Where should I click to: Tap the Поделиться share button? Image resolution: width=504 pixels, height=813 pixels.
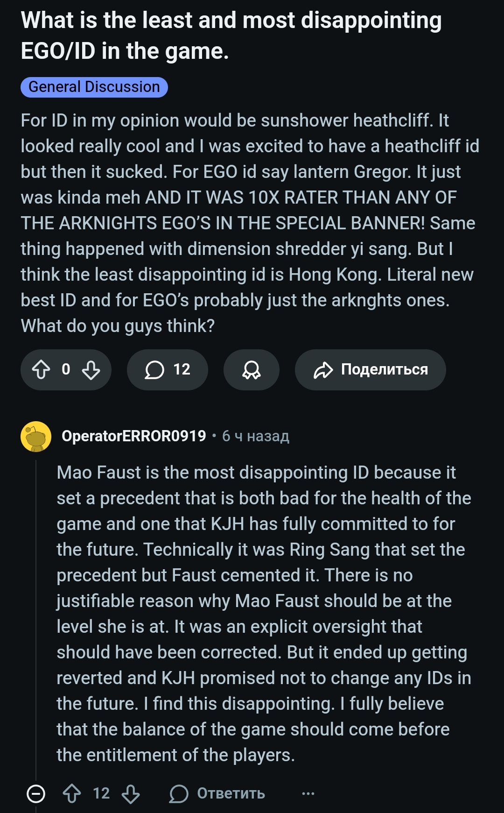[370, 370]
